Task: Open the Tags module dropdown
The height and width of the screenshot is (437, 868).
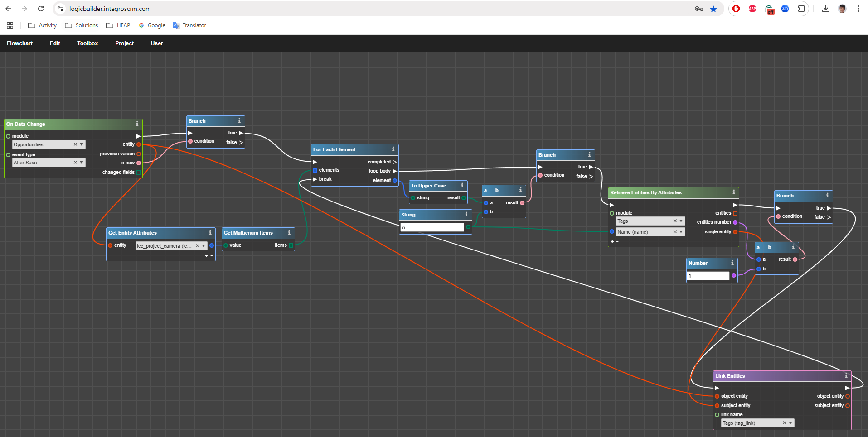Action: pos(681,221)
